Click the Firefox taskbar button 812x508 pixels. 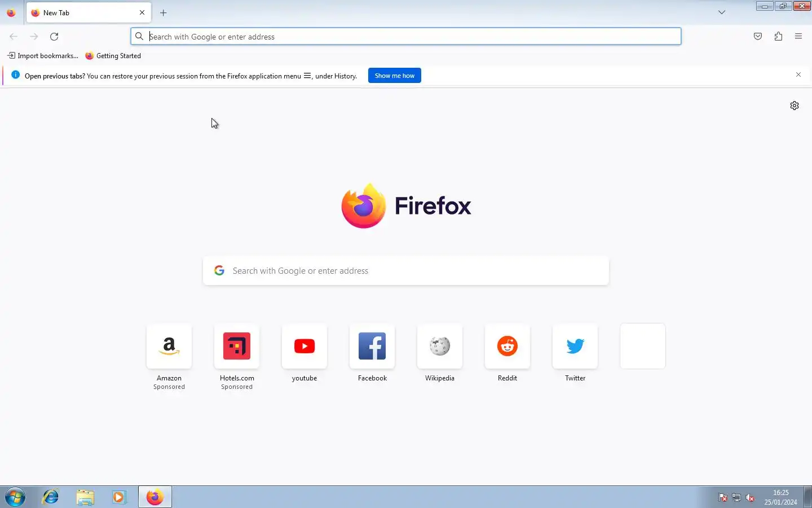(155, 497)
